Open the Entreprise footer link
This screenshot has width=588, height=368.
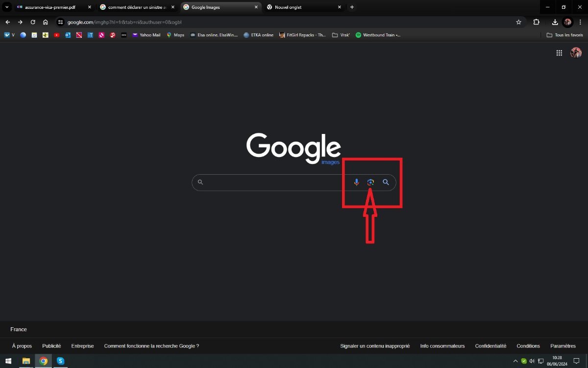click(x=82, y=346)
